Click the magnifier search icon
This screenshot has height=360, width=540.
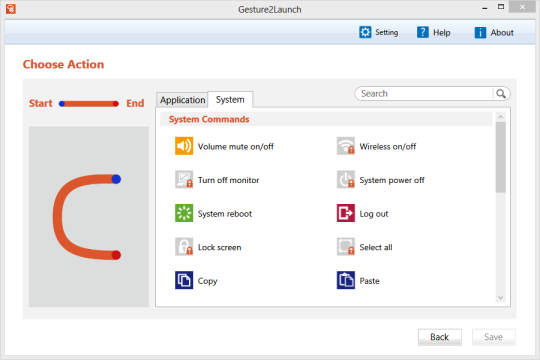(501, 94)
